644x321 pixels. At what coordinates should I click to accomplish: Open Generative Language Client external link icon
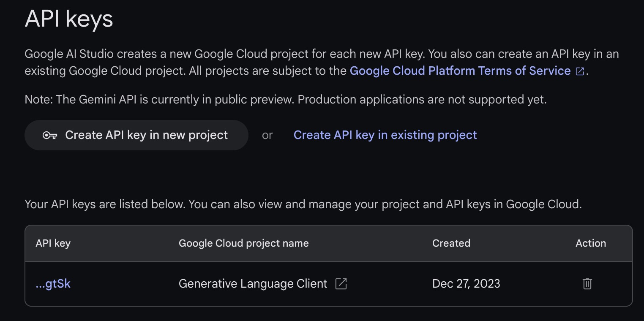[341, 284]
